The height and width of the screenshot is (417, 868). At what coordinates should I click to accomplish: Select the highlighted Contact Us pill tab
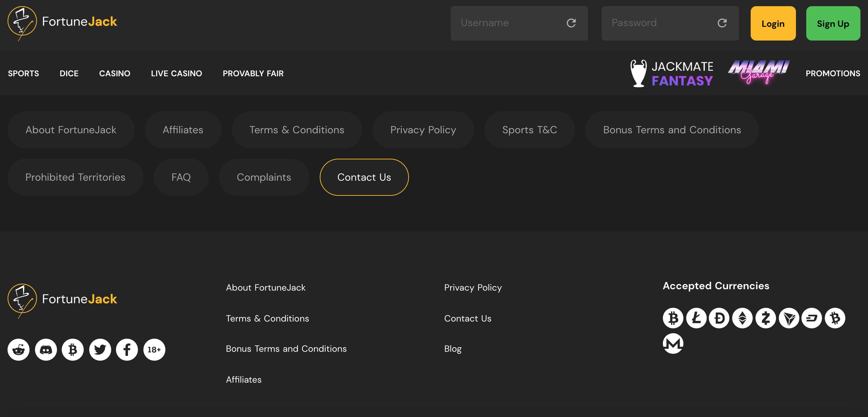click(364, 177)
